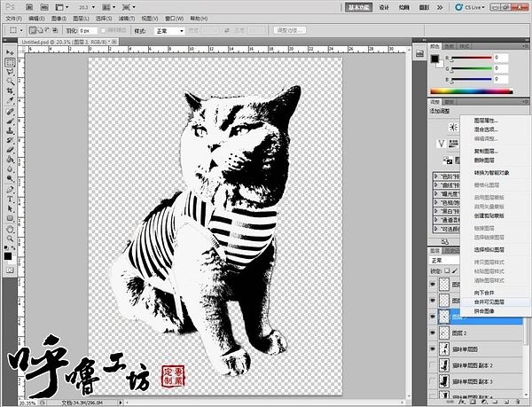Click the color spectrum ramp bar

tap(472, 91)
